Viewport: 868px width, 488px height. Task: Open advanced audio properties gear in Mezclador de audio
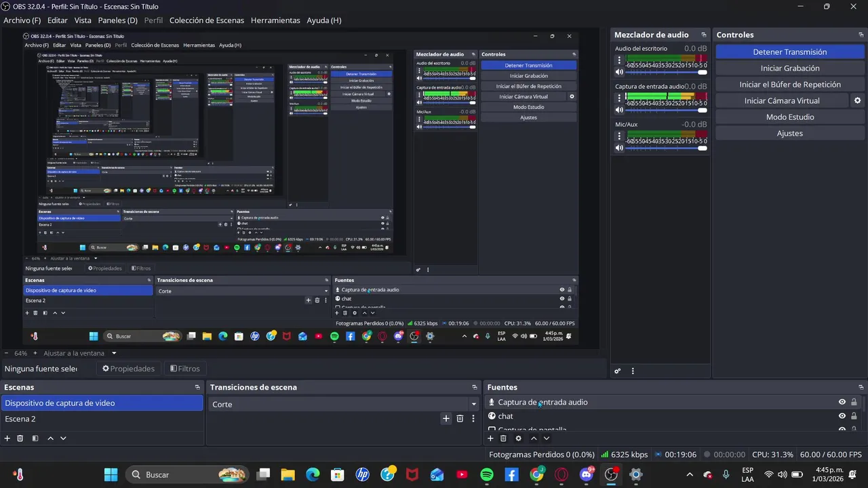click(x=618, y=371)
